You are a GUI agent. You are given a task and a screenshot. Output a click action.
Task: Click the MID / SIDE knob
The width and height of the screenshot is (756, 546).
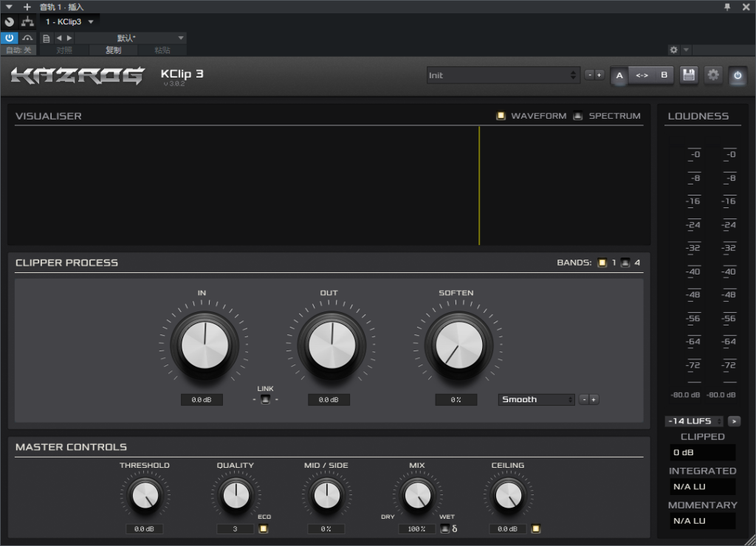click(x=326, y=495)
